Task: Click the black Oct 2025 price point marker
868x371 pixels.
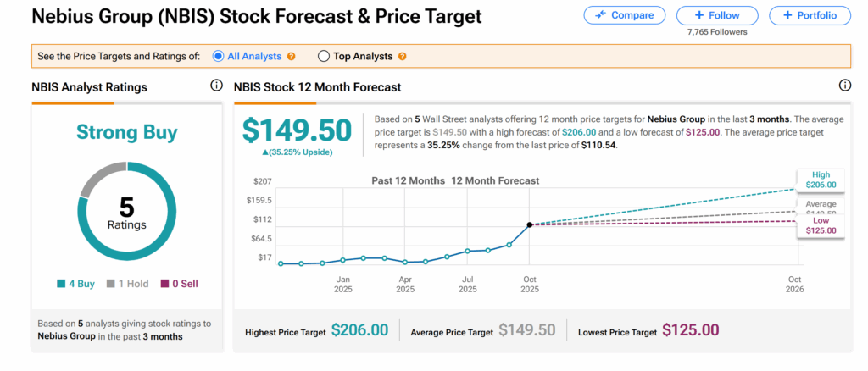Action: coord(530,224)
